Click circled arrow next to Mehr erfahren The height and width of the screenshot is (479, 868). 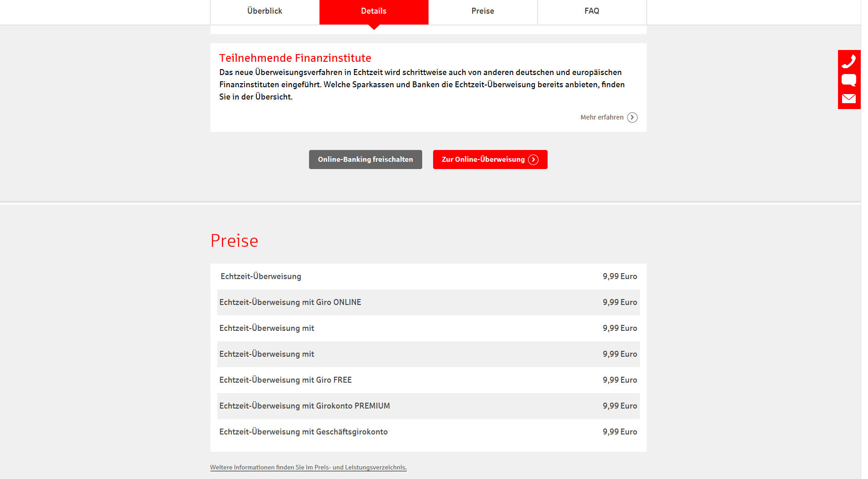pos(632,118)
